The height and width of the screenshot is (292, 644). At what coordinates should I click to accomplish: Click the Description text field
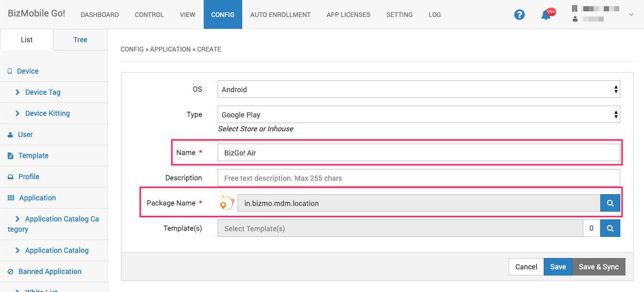point(418,178)
